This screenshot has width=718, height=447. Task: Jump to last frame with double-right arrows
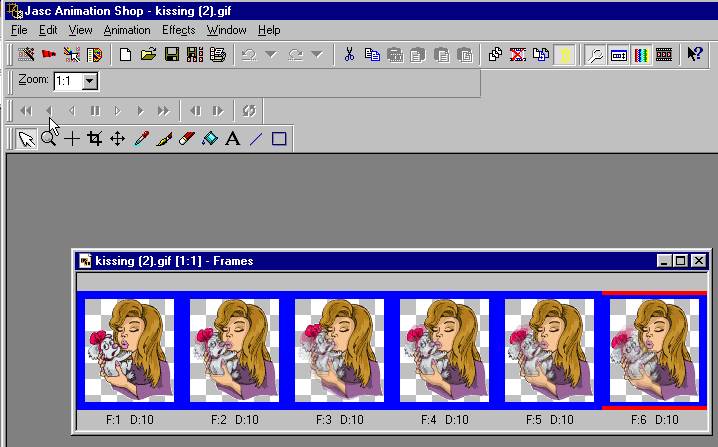[163, 111]
